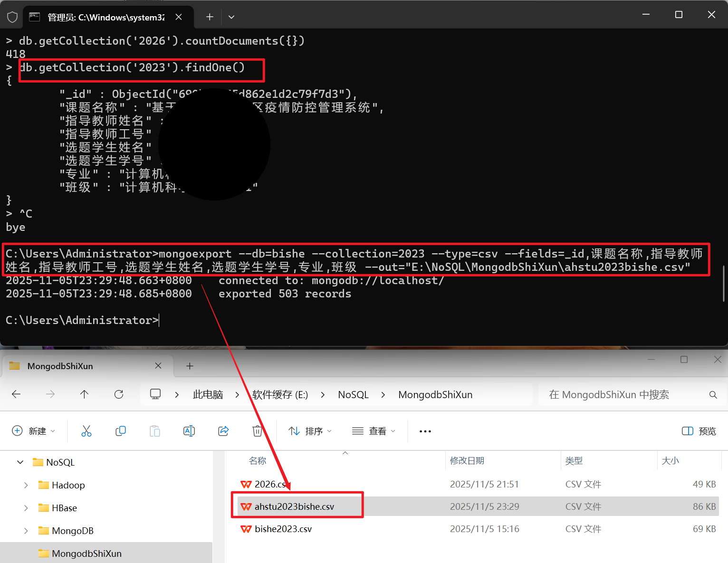This screenshot has height=563, width=728.
Task: Open the 查看 view dropdown
Action: point(374,431)
